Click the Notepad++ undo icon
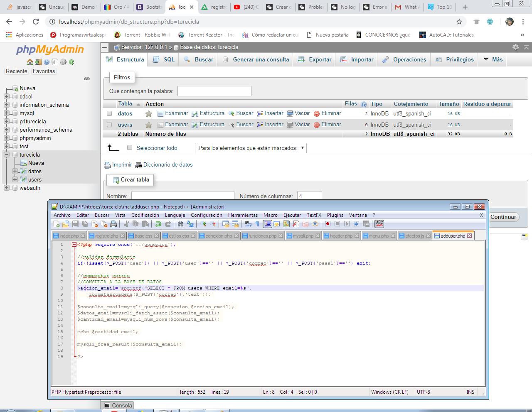 pos(158,224)
